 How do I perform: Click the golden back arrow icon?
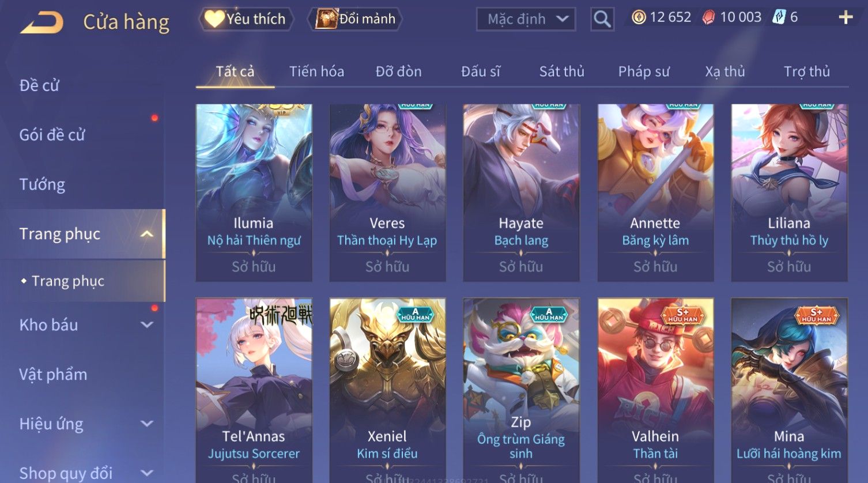click(41, 22)
